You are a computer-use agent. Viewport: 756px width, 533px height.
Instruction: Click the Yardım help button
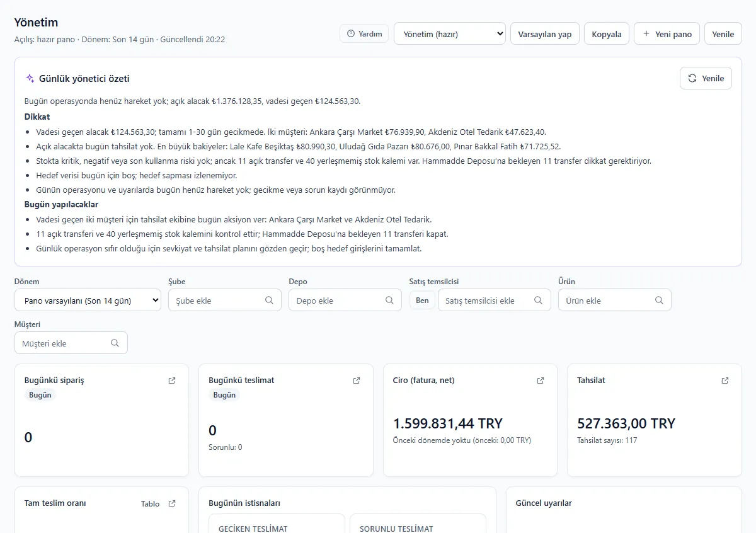(364, 34)
